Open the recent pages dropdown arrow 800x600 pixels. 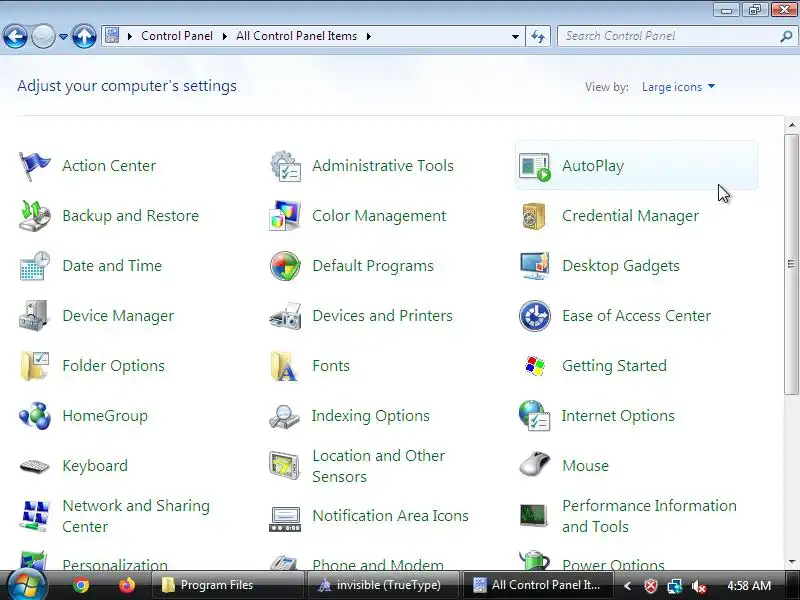coord(63,36)
